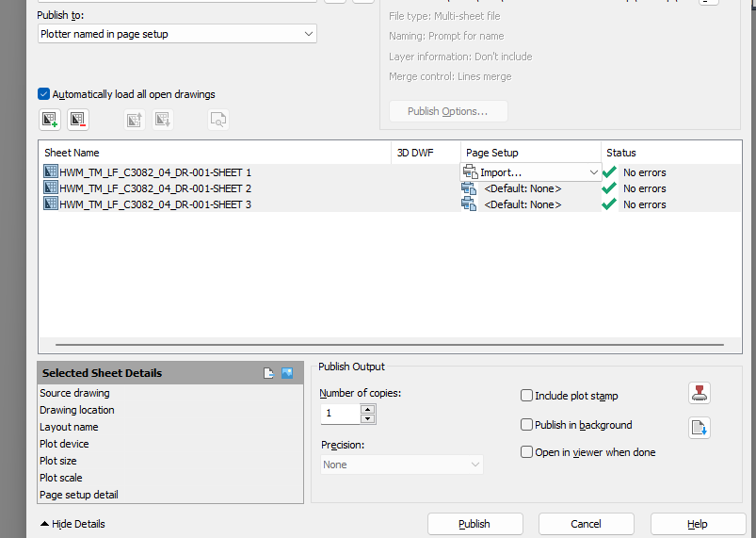Click the Sheet Name column header
The height and width of the screenshot is (538, 756).
215,153
